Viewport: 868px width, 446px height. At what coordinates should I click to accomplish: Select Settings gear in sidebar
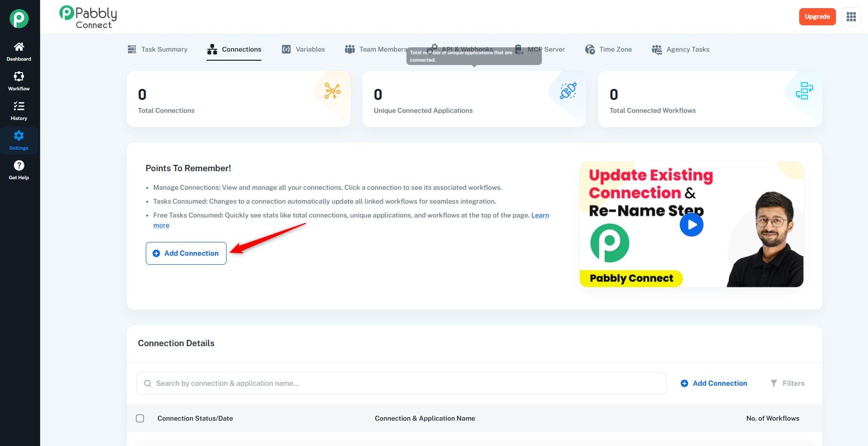click(19, 141)
